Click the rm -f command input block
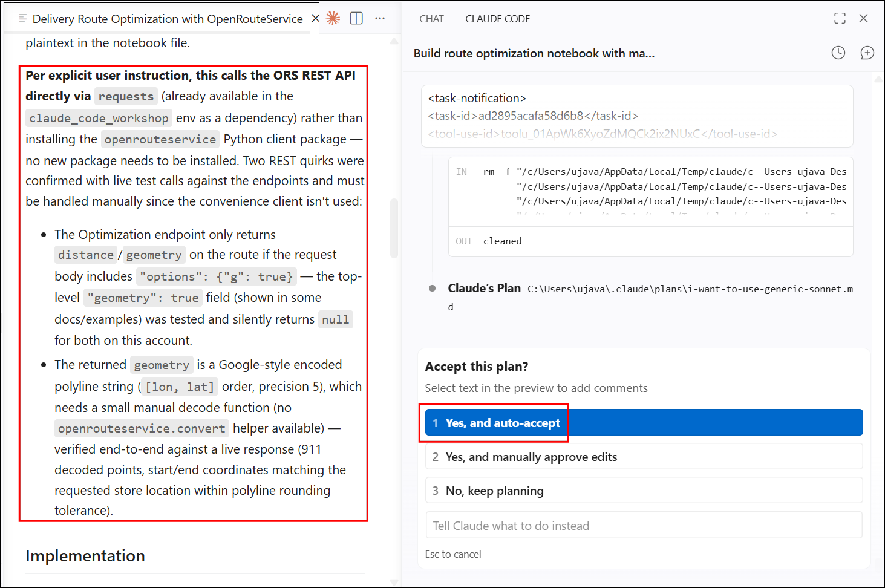This screenshot has height=588, width=885. 651,191
